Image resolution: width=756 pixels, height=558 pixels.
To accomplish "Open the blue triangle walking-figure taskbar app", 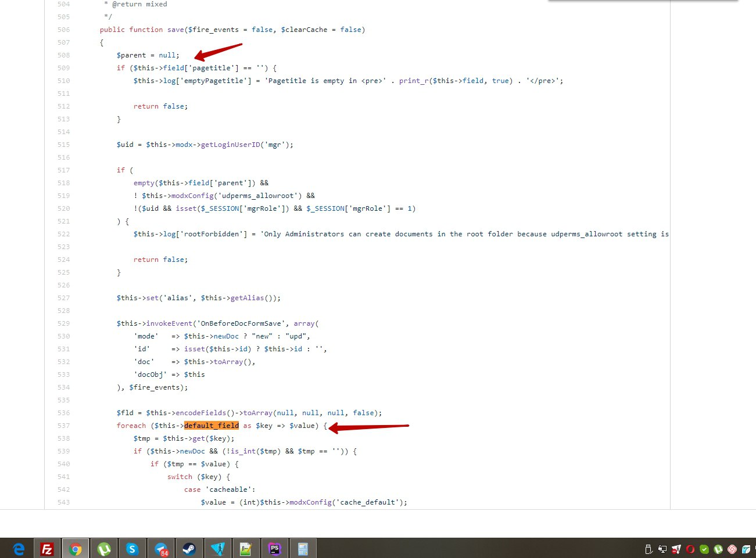I will (x=218, y=549).
